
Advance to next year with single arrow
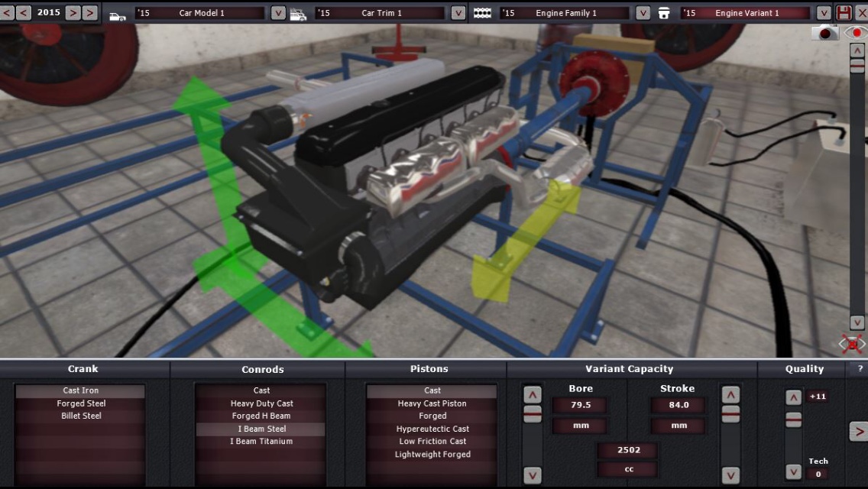coord(73,12)
